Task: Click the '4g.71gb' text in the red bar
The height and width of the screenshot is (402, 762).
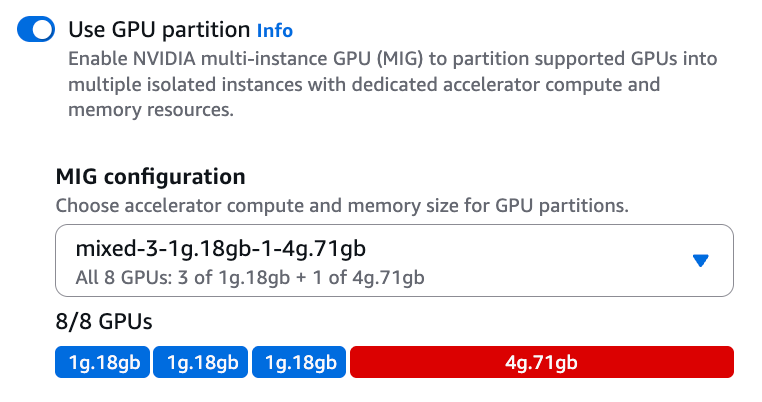Action: (x=542, y=362)
